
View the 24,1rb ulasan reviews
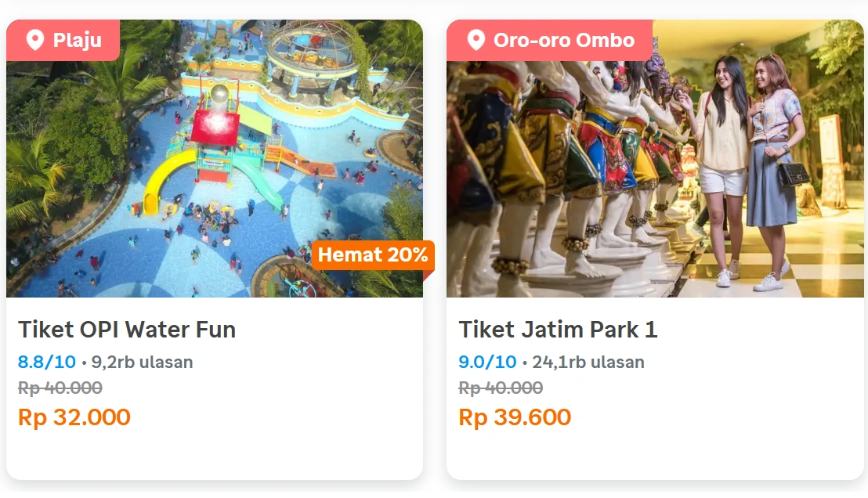588,362
